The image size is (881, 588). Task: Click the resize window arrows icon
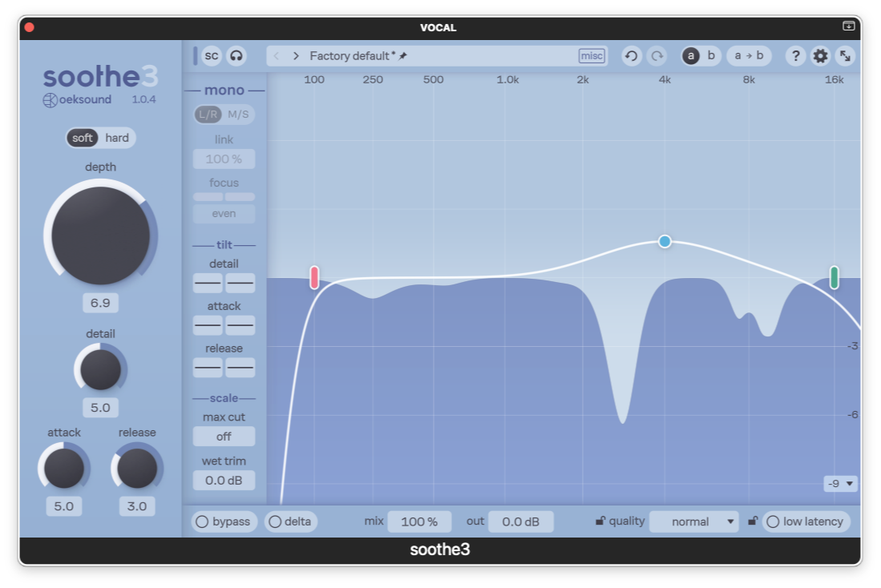pyautogui.click(x=845, y=55)
